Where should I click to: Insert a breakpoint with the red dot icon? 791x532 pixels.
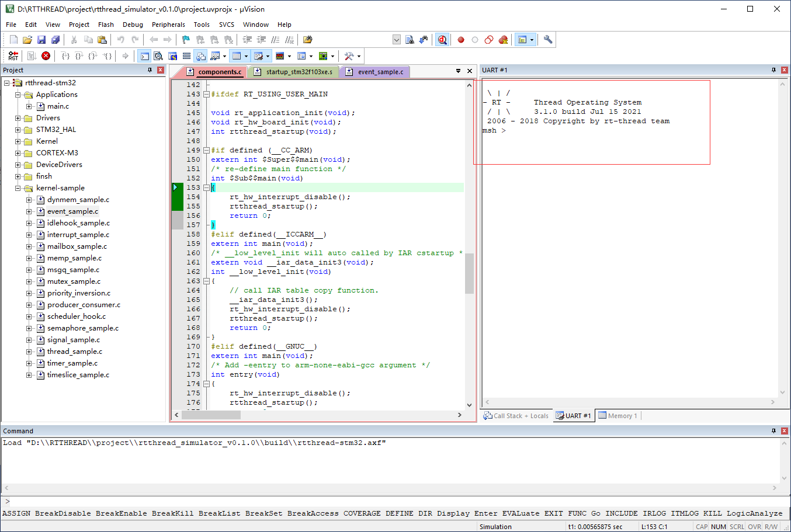461,40
